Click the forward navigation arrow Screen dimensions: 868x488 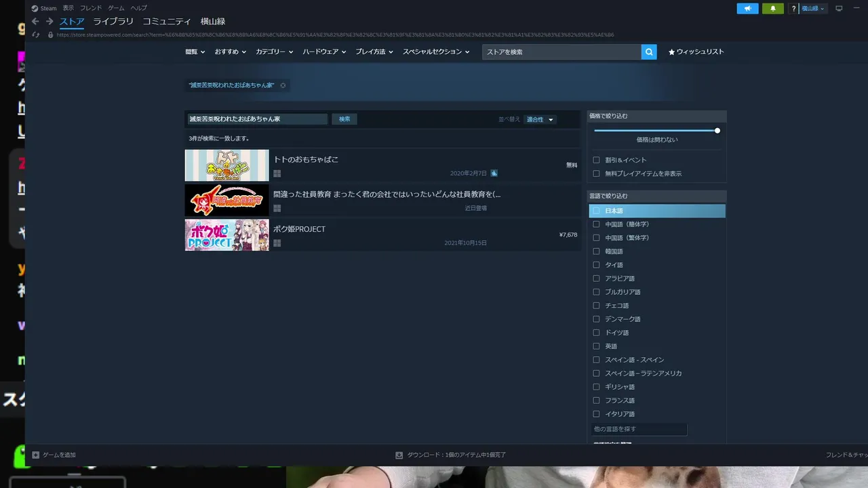[50, 22]
